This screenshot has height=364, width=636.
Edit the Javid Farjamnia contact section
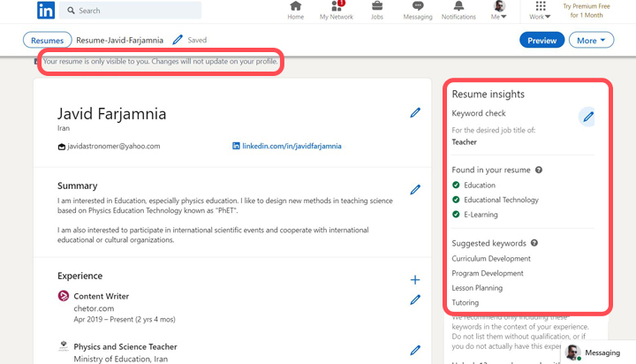pos(415,112)
